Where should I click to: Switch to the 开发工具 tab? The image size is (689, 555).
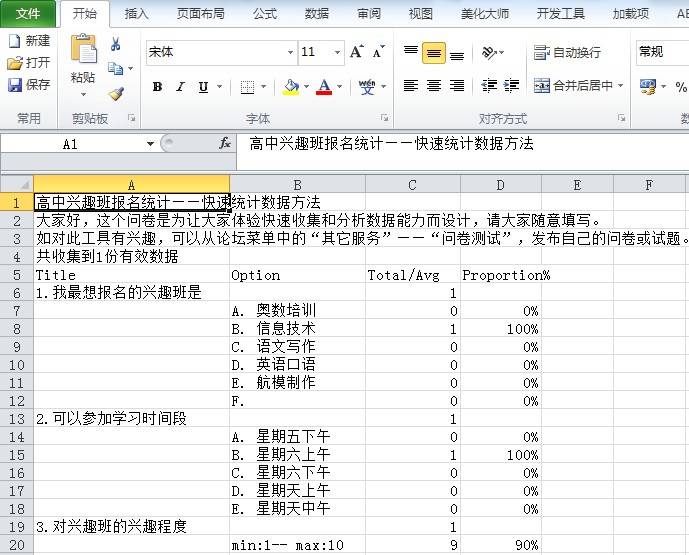560,14
